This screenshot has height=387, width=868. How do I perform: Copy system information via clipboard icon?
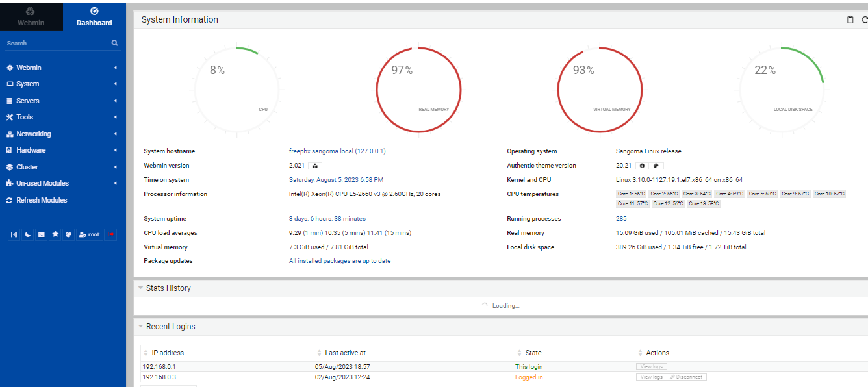pyautogui.click(x=850, y=19)
